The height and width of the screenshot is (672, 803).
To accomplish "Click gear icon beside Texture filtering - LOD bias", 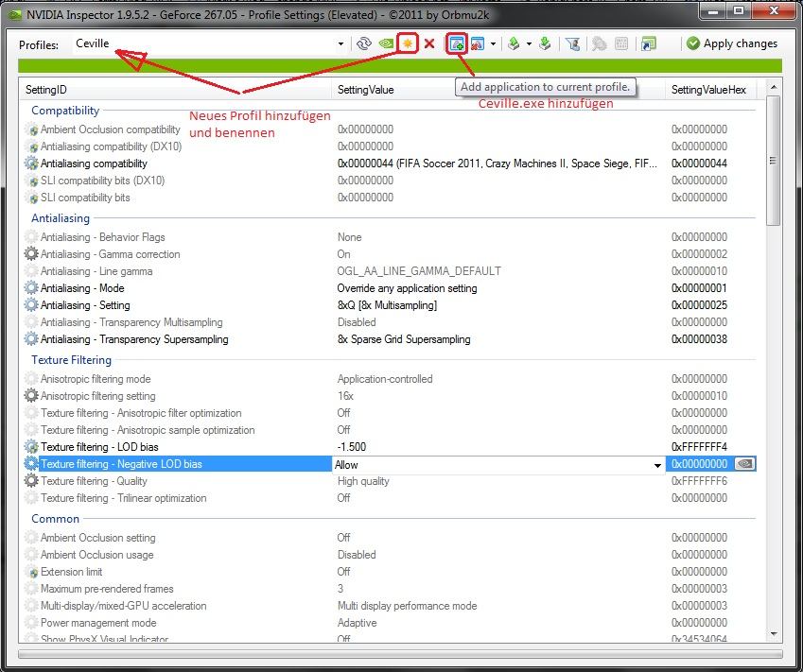I will tap(31, 447).
